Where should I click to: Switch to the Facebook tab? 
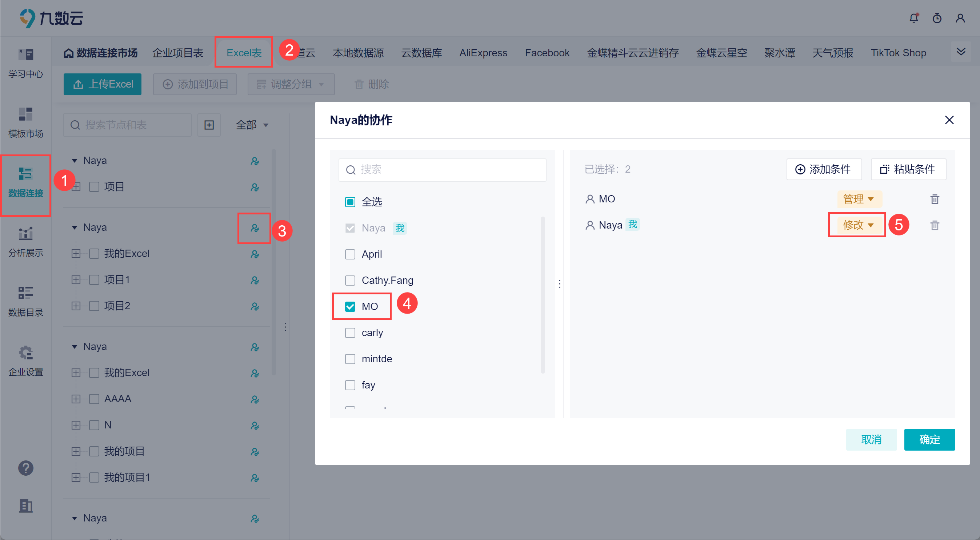pyautogui.click(x=547, y=52)
